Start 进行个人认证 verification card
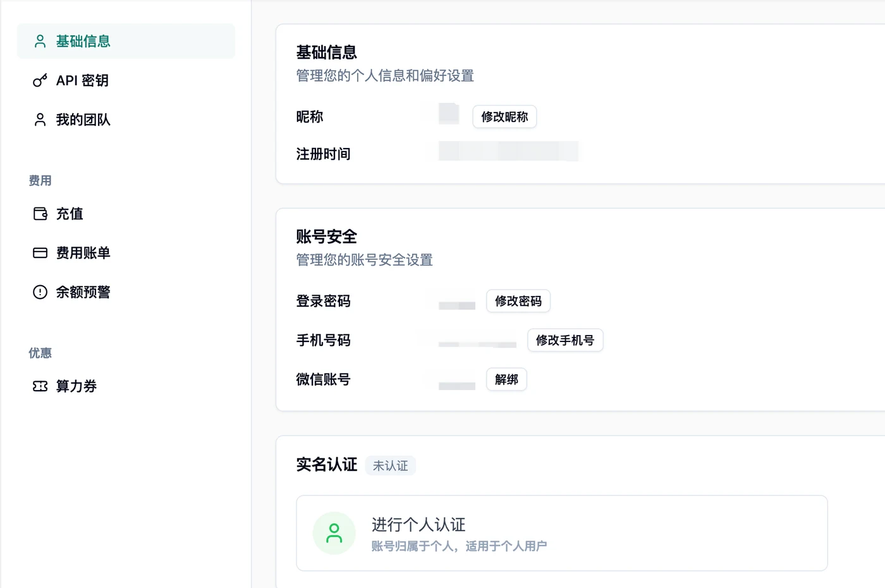This screenshot has height=588, width=885. point(562,533)
